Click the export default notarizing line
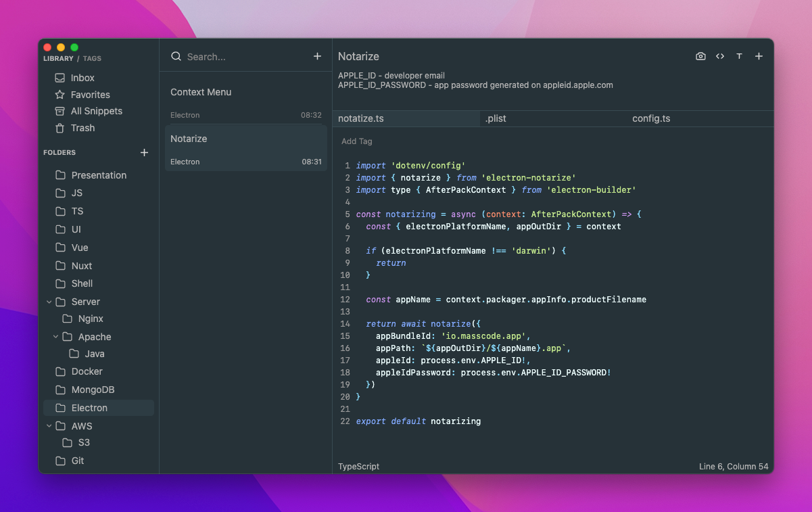Image resolution: width=812 pixels, height=512 pixels. pyautogui.click(x=419, y=421)
